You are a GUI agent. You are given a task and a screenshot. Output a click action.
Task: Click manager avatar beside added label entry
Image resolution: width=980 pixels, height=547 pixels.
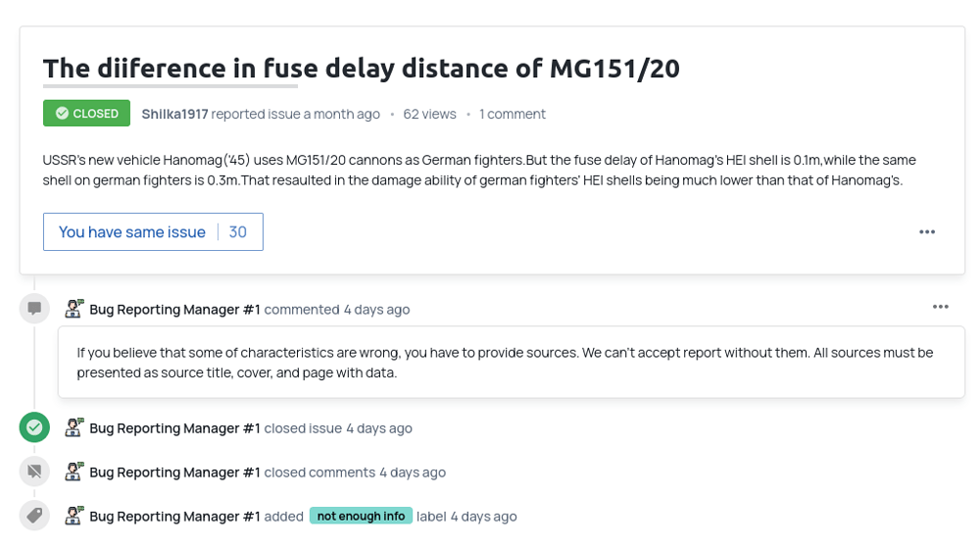74,516
